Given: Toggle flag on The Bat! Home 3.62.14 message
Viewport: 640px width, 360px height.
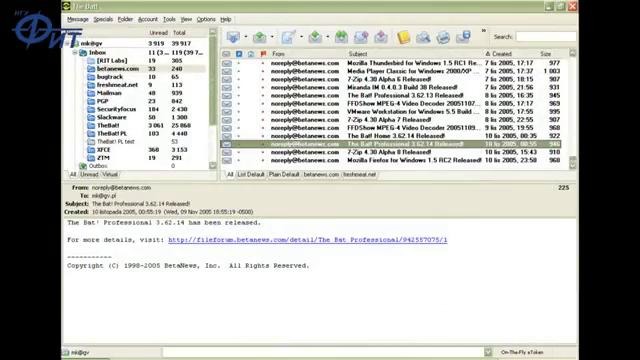Looking at the screenshot, I should click(263, 136).
